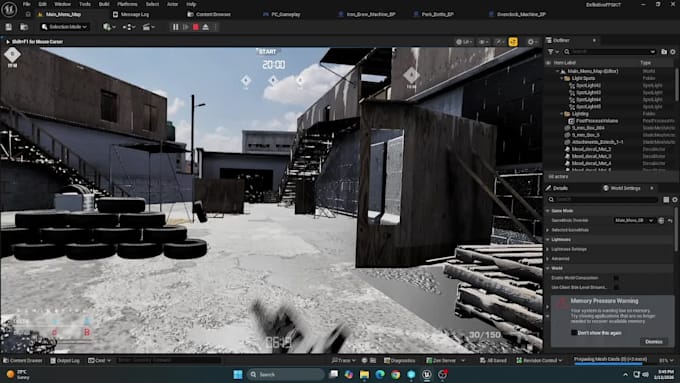Open the Blueprints toolbar icon

point(128,27)
